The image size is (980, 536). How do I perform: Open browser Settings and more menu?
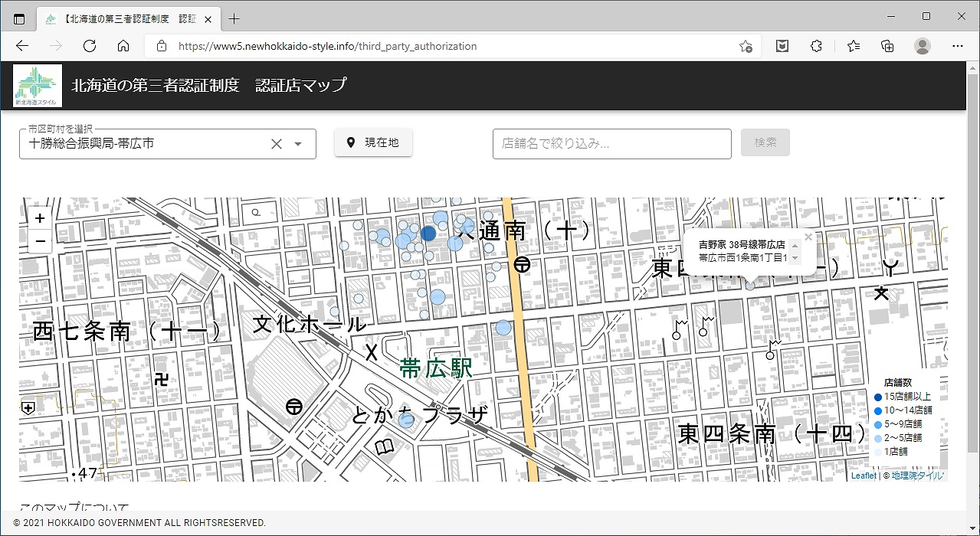point(958,46)
